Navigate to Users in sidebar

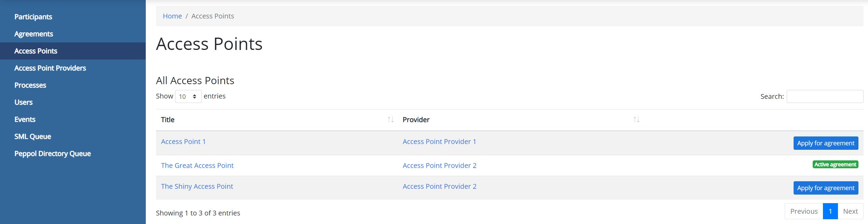pyautogui.click(x=23, y=102)
